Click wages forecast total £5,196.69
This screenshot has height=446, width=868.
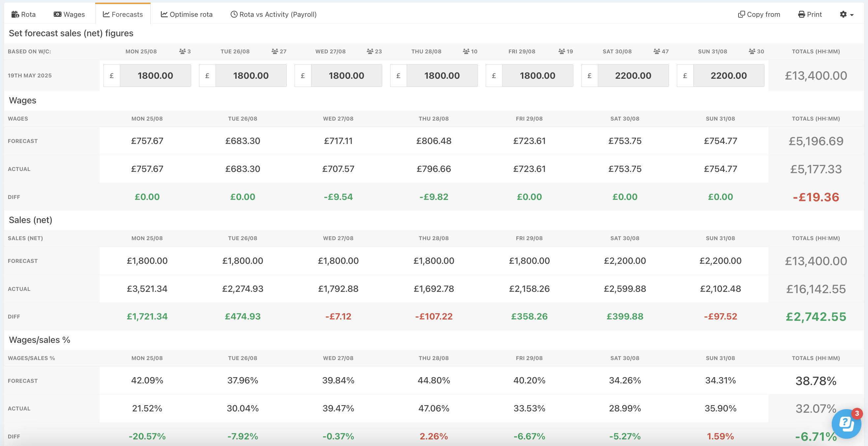click(x=816, y=141)
